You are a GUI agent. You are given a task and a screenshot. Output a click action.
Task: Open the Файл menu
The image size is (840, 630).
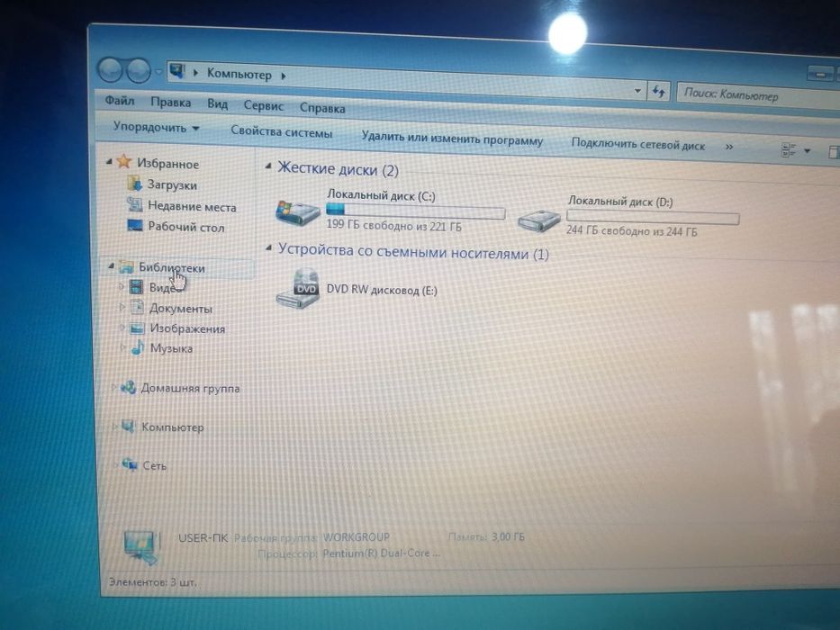tap(120, 100)
